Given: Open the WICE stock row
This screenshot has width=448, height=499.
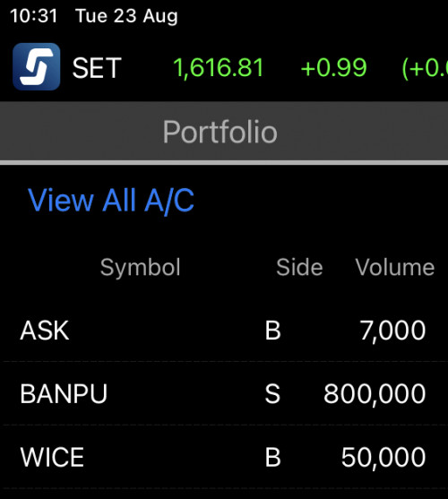Looking at the screenshot, I should coord(224,457).
